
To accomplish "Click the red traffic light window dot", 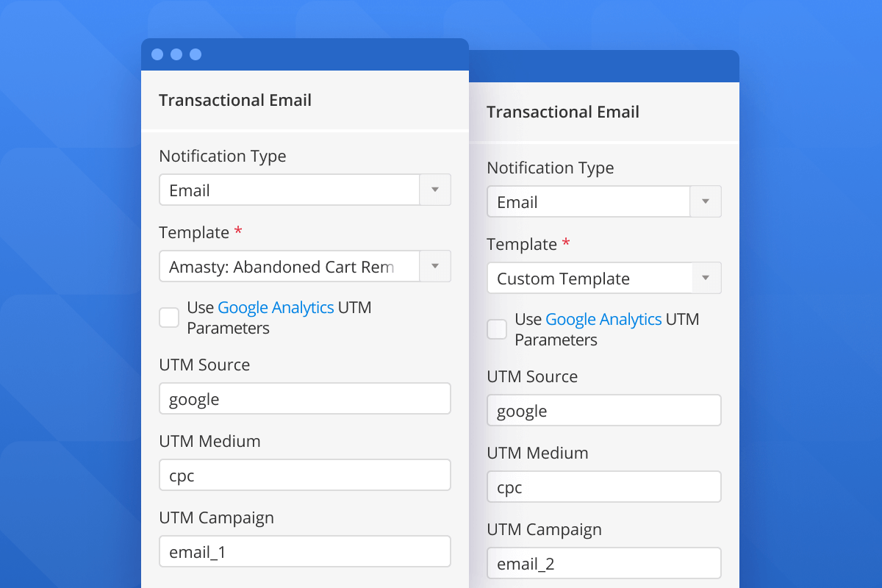I will pyautogui.click(x=157, y=54).
